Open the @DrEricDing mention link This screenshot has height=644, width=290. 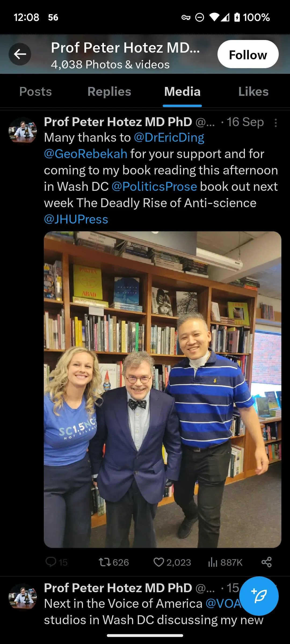(x=169, y=137)
